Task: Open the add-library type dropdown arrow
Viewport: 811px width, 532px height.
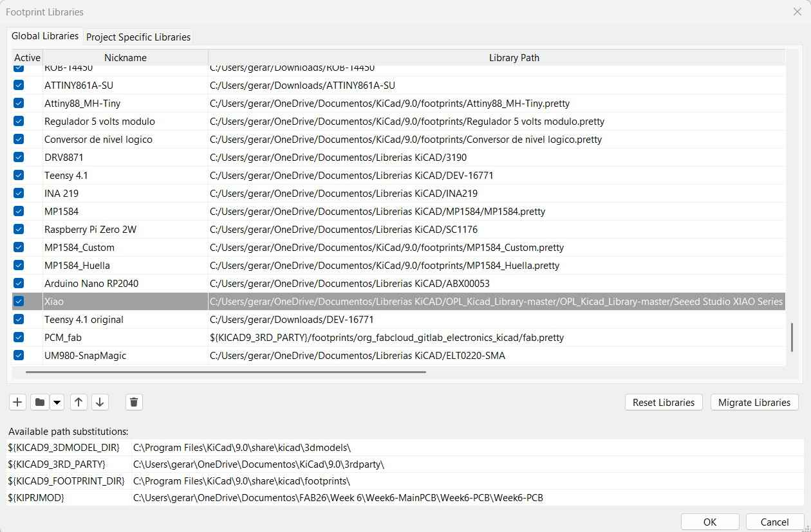Action: [57, 402]
